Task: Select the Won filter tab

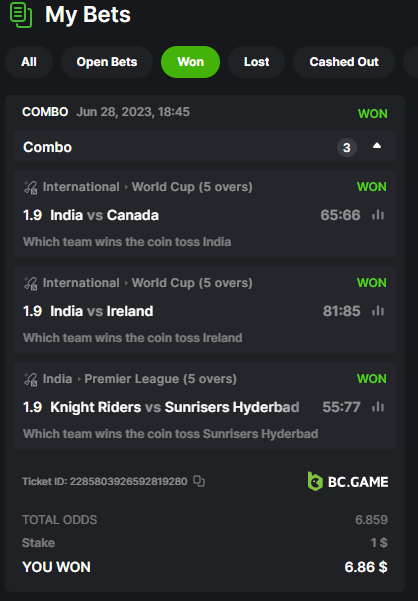Action: 190,62
